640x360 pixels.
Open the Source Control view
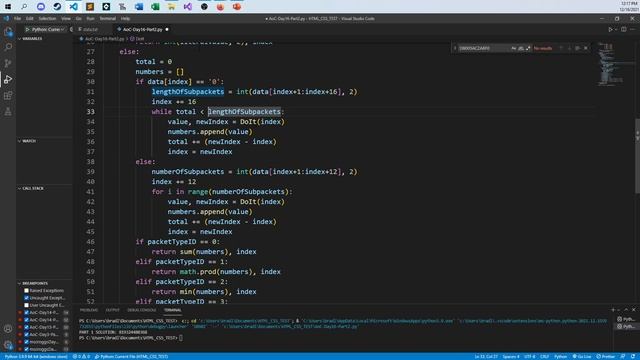8,63
